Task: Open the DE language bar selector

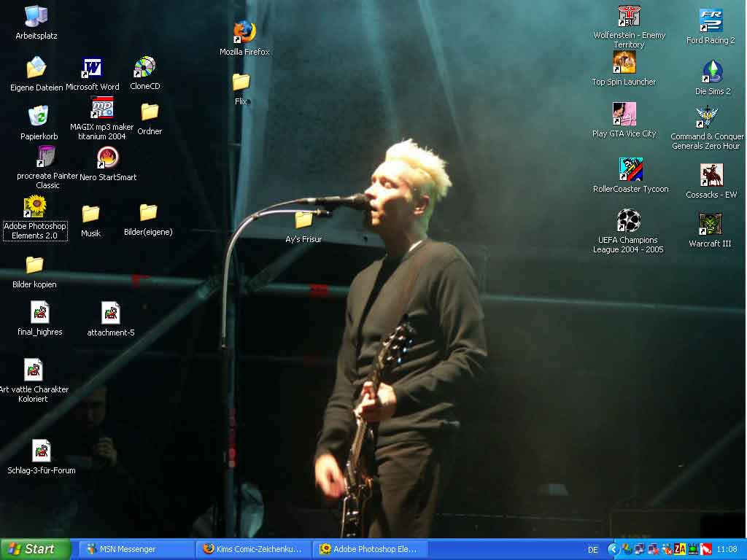Action: (593, 550)
